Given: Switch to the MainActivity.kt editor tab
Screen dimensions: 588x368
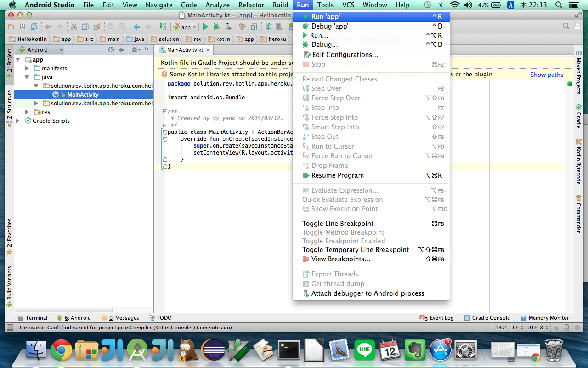Looking at the screenshot, I should tap(184, 50).
